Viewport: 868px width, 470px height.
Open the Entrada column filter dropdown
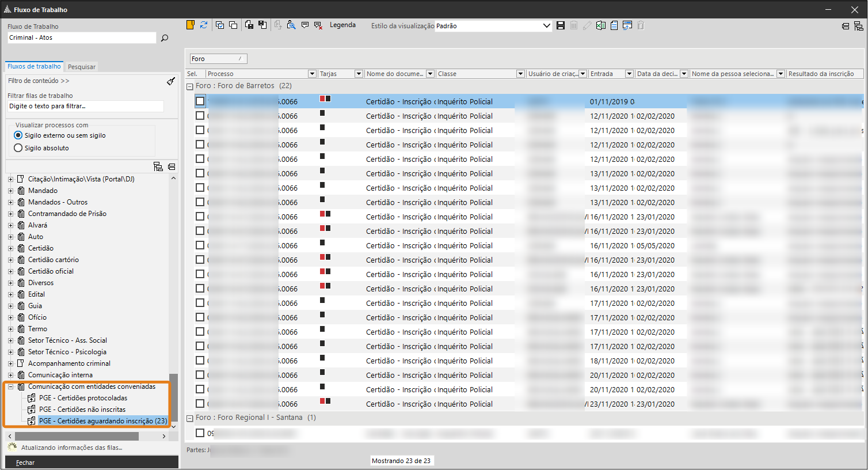629,74
